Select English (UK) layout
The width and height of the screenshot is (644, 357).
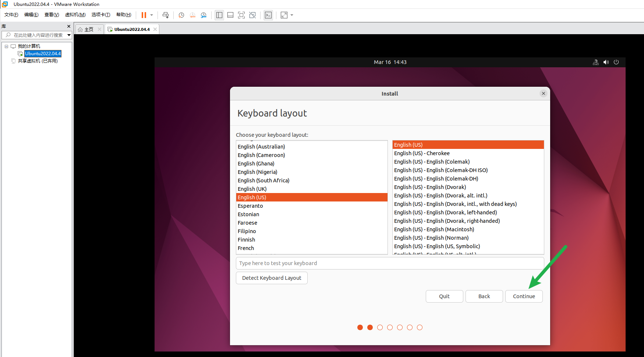[312, 189]
